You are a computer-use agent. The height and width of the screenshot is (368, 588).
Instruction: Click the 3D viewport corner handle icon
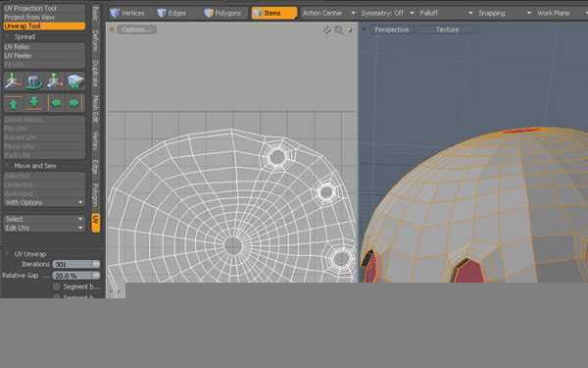pos(364,28)
